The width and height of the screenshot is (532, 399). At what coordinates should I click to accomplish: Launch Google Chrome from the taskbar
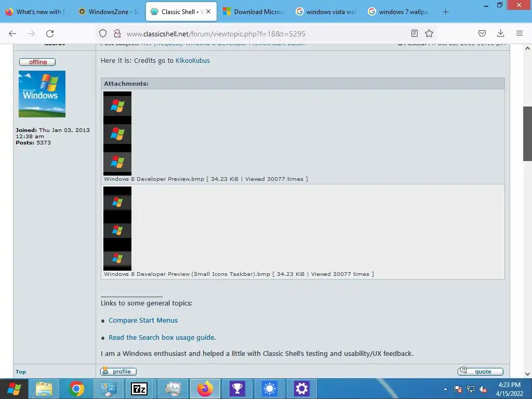(x=76, y=389)
